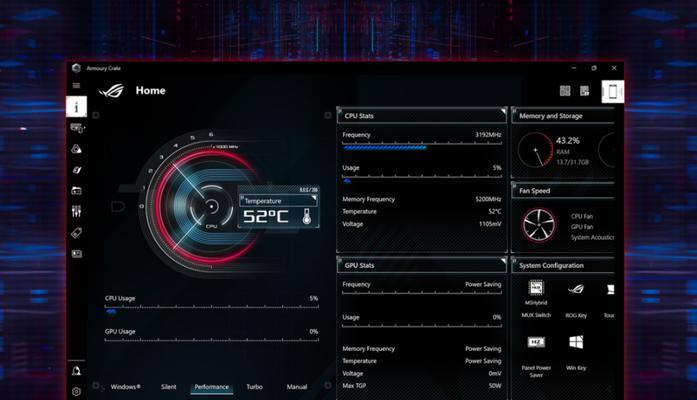Click the 1105mV voltage value
The height and width of the screenshot is (400, 697).
pyautogui.click(x=490, y=224)
